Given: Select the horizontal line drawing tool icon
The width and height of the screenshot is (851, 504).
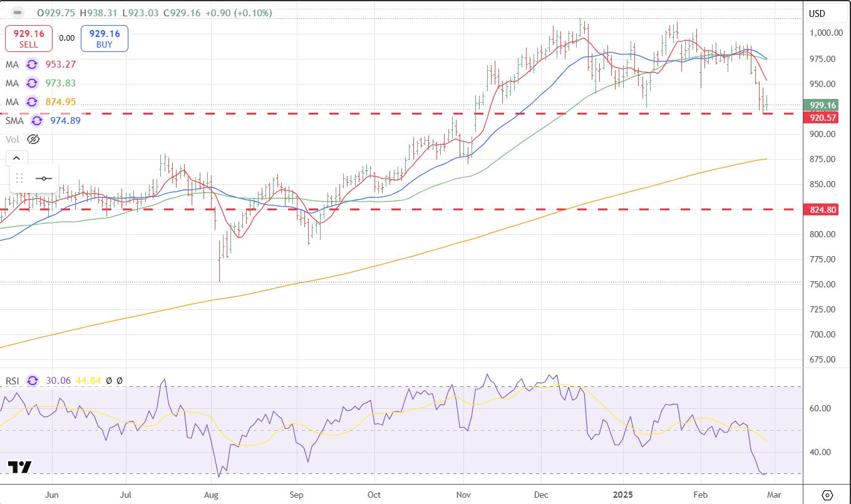Looking at the screenshot, I should 44,178.
